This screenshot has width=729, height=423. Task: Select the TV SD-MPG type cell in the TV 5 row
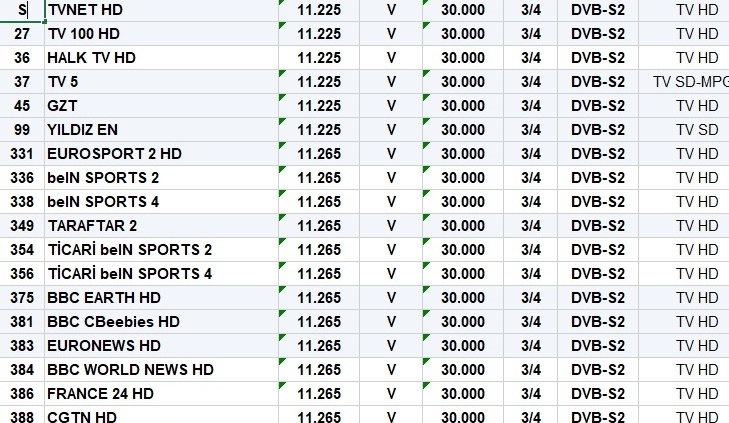click(684, 82)
